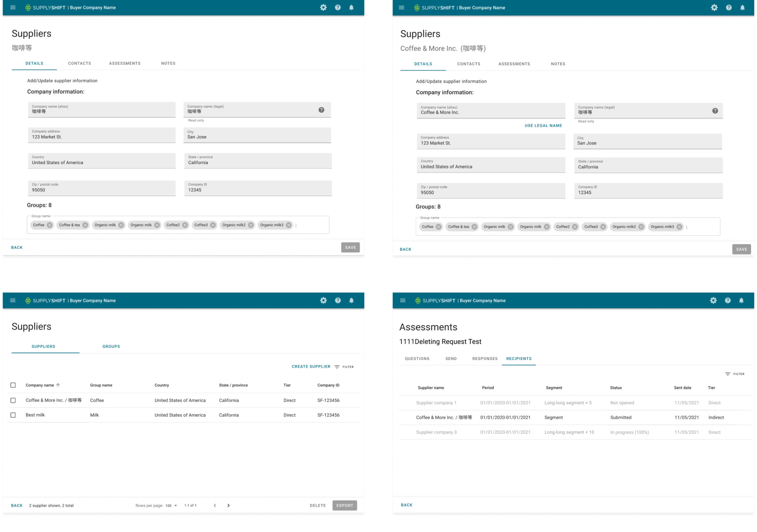Screen dimensions: 757x532
Task: Tick the Best milk supplier checkbox
Action: 13,415
